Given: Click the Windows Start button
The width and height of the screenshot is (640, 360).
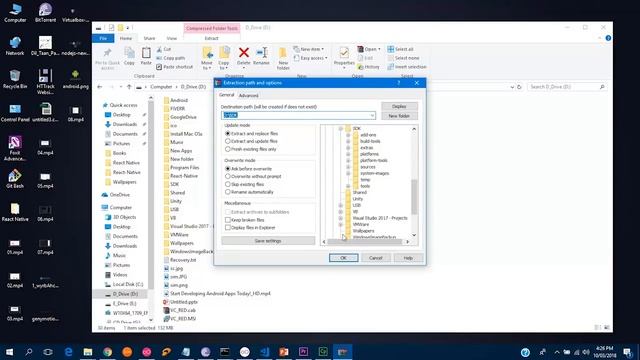Looking at the screenshot, I should (9, 352).
